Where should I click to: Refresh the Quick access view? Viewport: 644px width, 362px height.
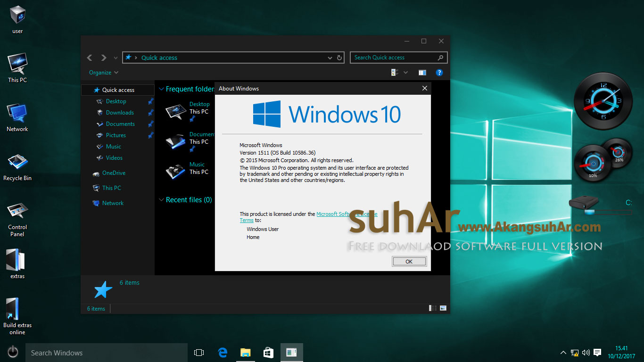339,58
